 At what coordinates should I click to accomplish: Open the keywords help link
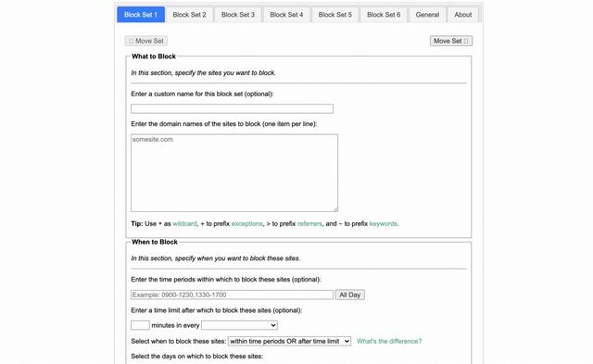pos(383,224)
